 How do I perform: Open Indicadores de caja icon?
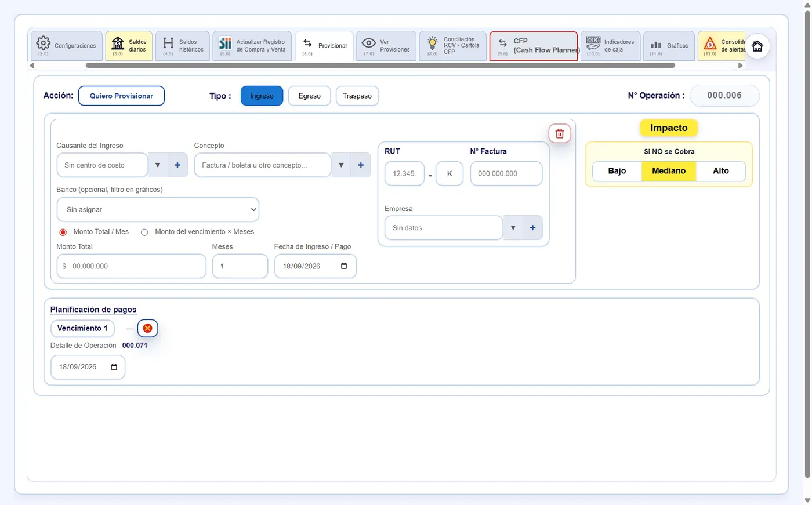pyautogui.click(x=593, y=43)
